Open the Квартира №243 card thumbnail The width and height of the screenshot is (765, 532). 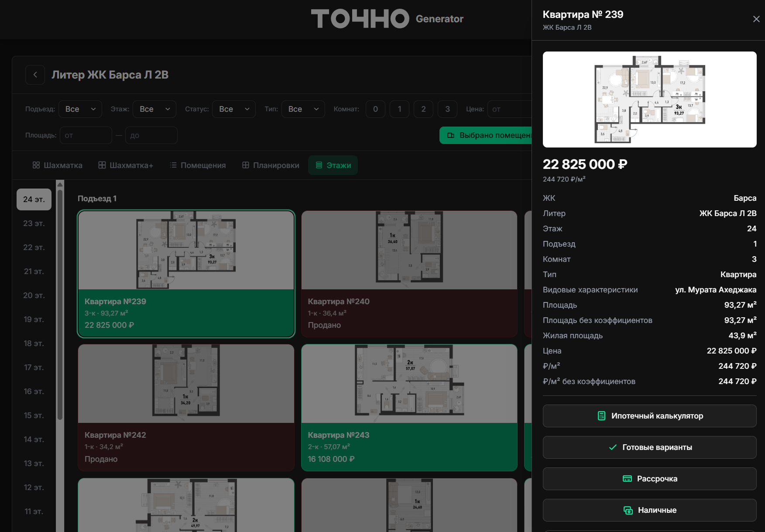409,384
